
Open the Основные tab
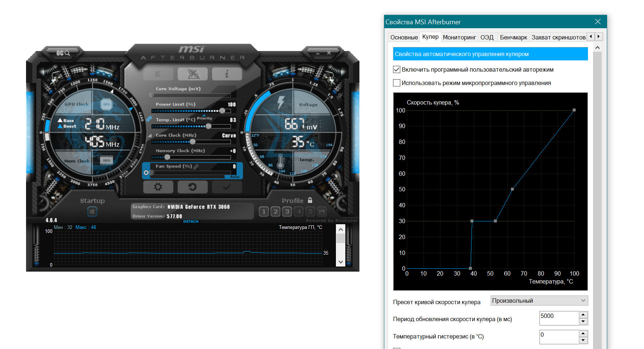[404, 37]
